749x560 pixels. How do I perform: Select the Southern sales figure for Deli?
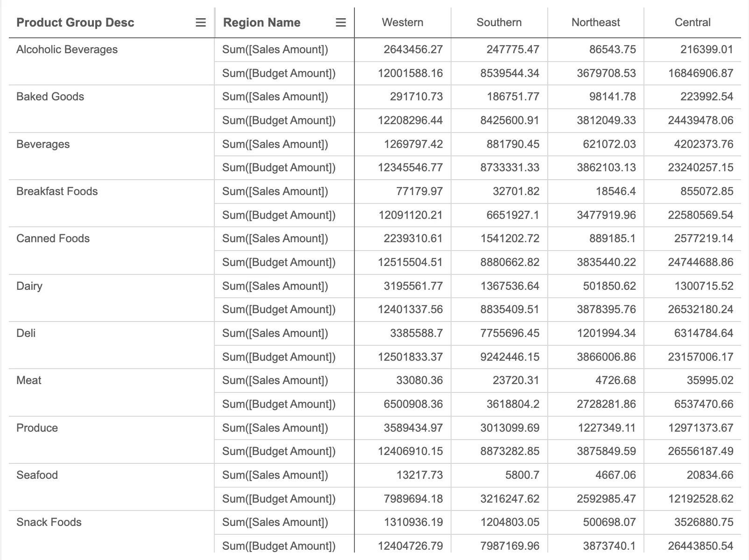tap(512, 333)
